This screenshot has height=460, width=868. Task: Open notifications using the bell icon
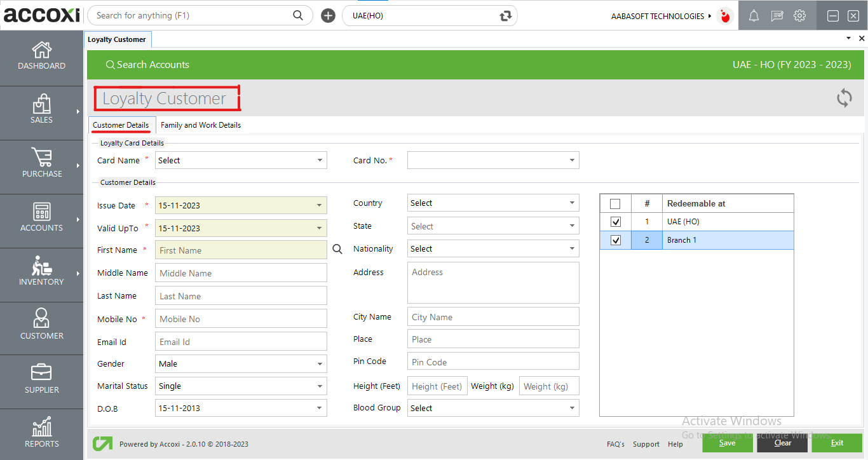click(x=754, y=15)
